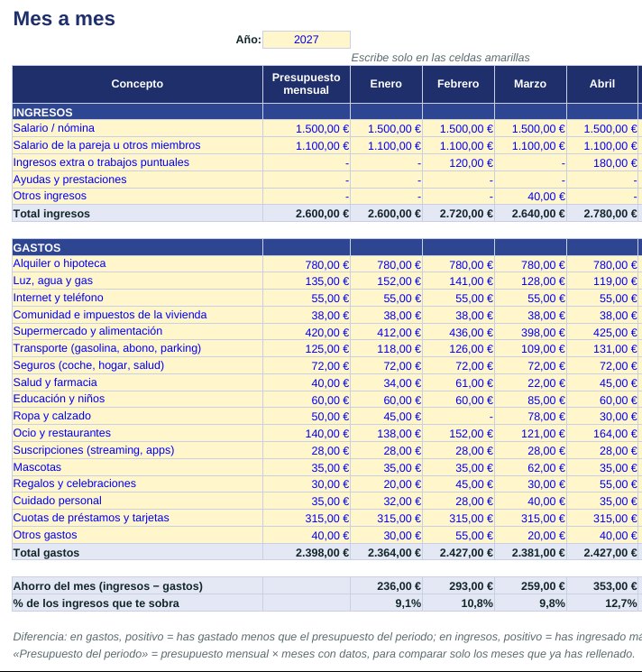Select the Enero column header

[x=386, y=84]
